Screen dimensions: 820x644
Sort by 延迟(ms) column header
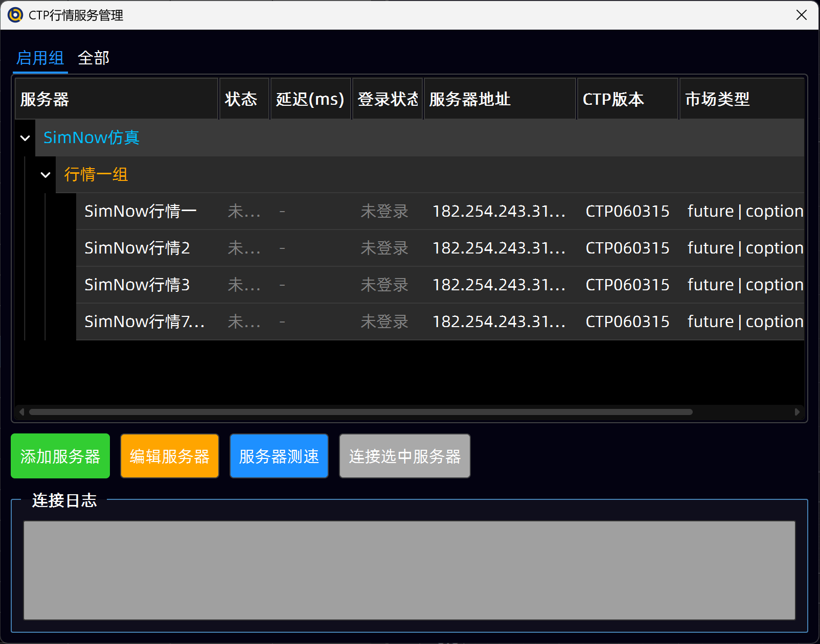click(x=310, y=99)
